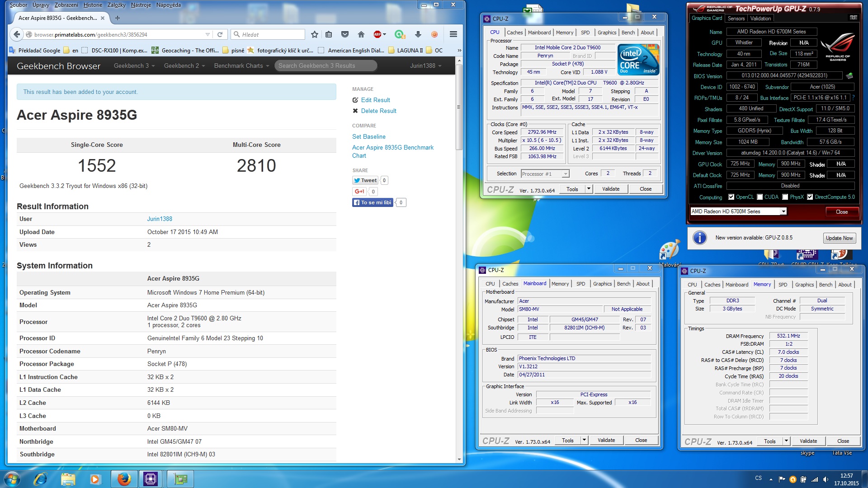
Task: Click the info icon in GPU-Z update notice
Action: (x=699, y=238)
